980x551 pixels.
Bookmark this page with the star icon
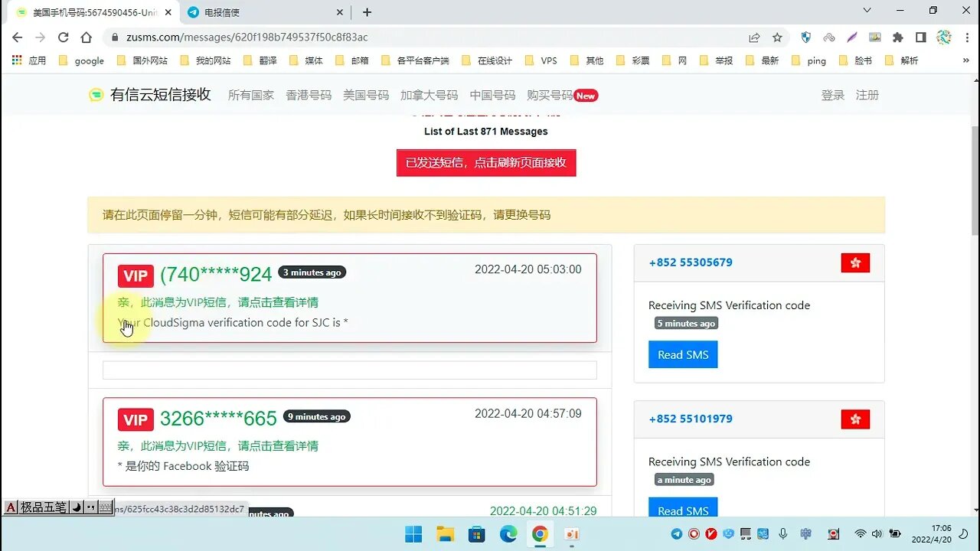coord(777,37)
